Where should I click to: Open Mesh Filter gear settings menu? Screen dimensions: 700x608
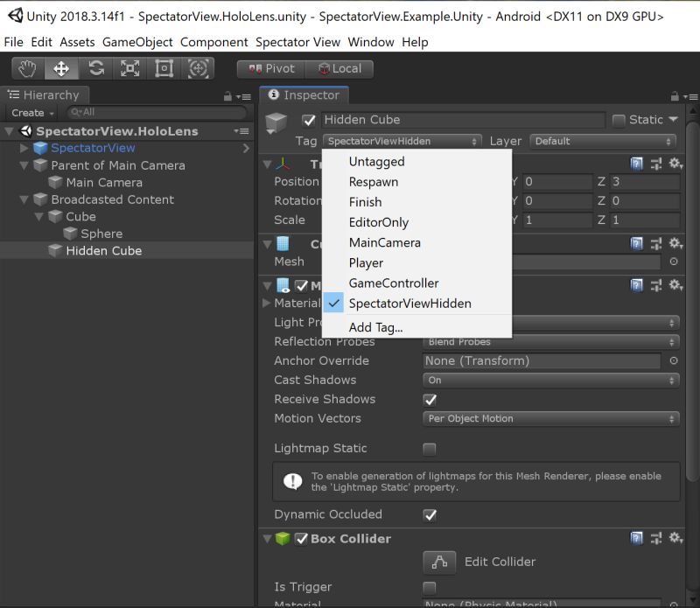tap(675, 244)
